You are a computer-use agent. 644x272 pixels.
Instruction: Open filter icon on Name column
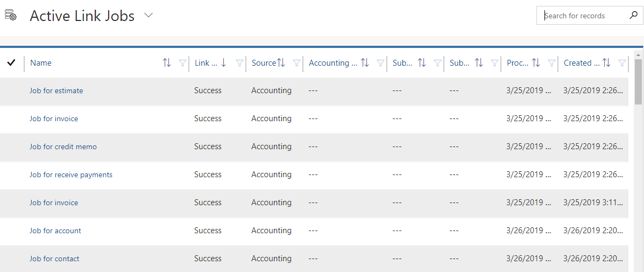183,63
